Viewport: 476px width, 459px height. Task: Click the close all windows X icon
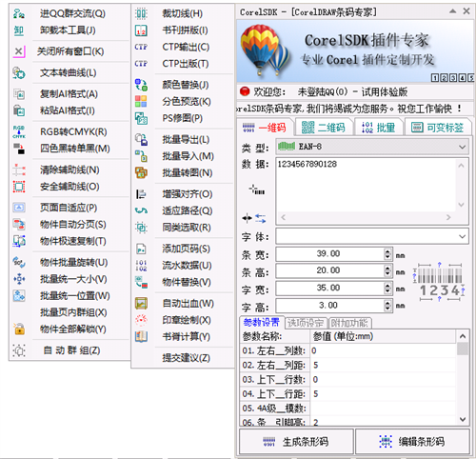(x=19, y=51)
